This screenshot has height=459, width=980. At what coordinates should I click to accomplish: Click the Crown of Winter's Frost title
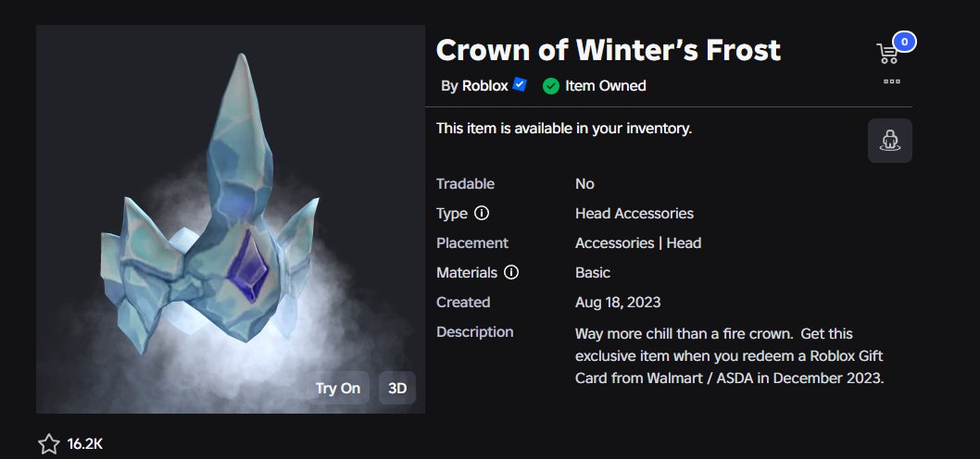(x=609, y=50)
